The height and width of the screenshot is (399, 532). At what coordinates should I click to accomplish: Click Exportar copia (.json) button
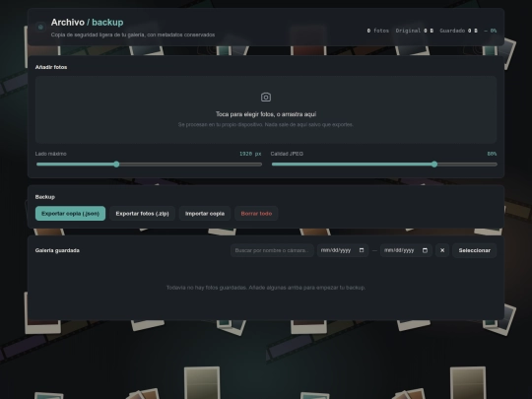pyautogui.click(x=70, y=214)
